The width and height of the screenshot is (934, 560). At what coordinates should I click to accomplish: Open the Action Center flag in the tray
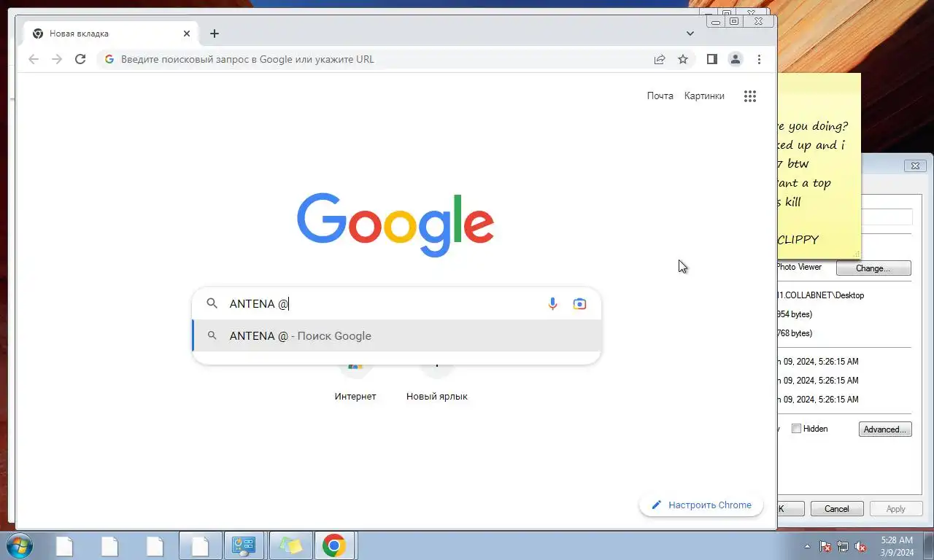[x=825, y=546]
